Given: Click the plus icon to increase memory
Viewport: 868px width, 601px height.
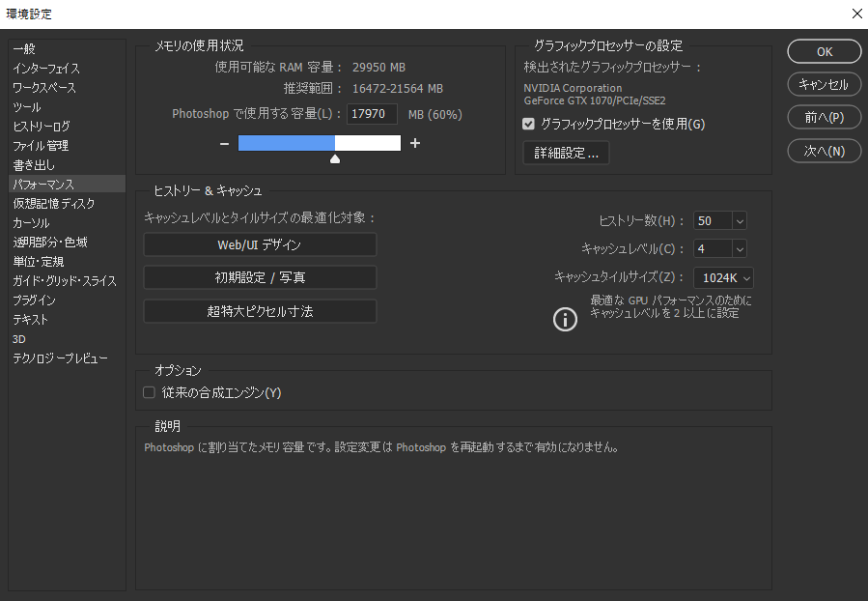Looking at the screenshot, I should pyautogui.click(x=415, y=143).
